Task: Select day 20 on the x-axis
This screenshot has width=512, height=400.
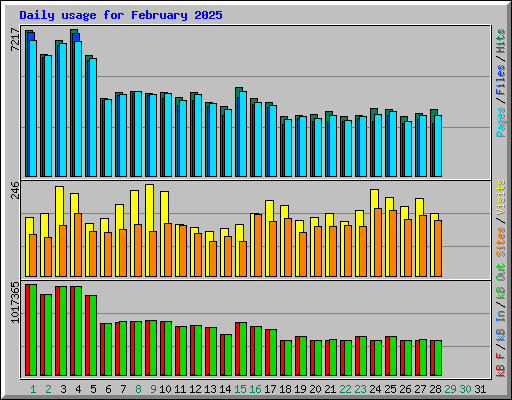Action: [x=315, y=389]
